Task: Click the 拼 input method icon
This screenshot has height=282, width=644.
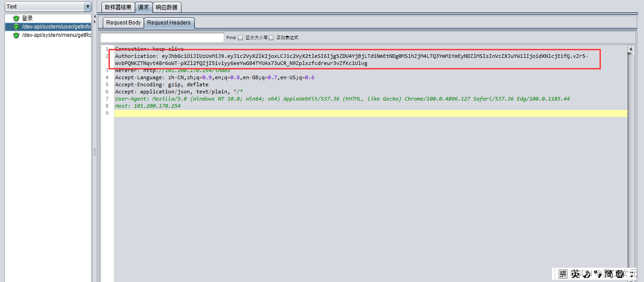Action: tap(563, 274)
